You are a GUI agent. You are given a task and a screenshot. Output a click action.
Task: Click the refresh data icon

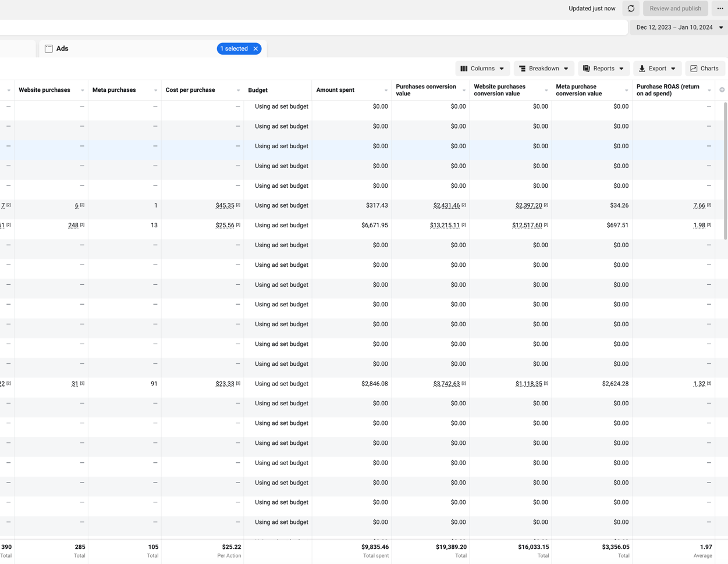[x=631, y=9]
